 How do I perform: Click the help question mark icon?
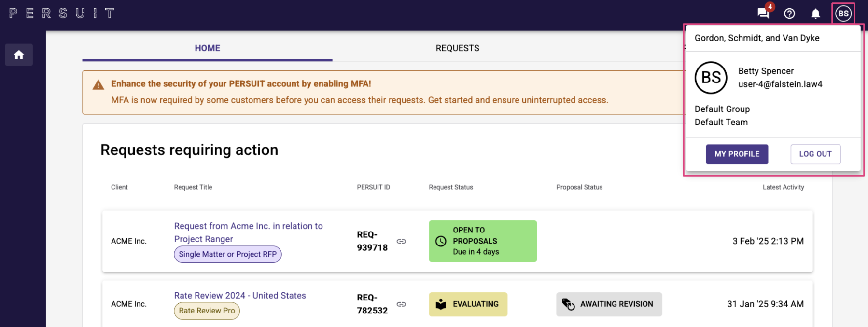pyautogui.click(x=789, y=14)
